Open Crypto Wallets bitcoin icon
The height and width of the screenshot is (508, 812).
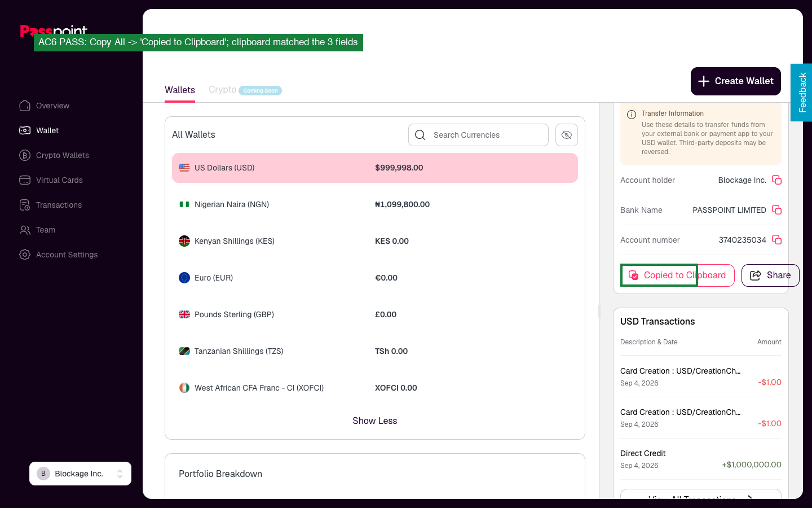tap(25, 155)
